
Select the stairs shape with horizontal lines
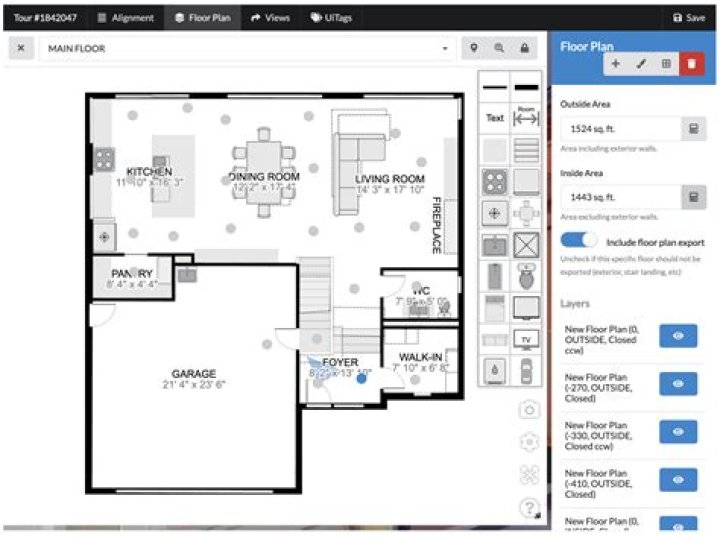526,150
